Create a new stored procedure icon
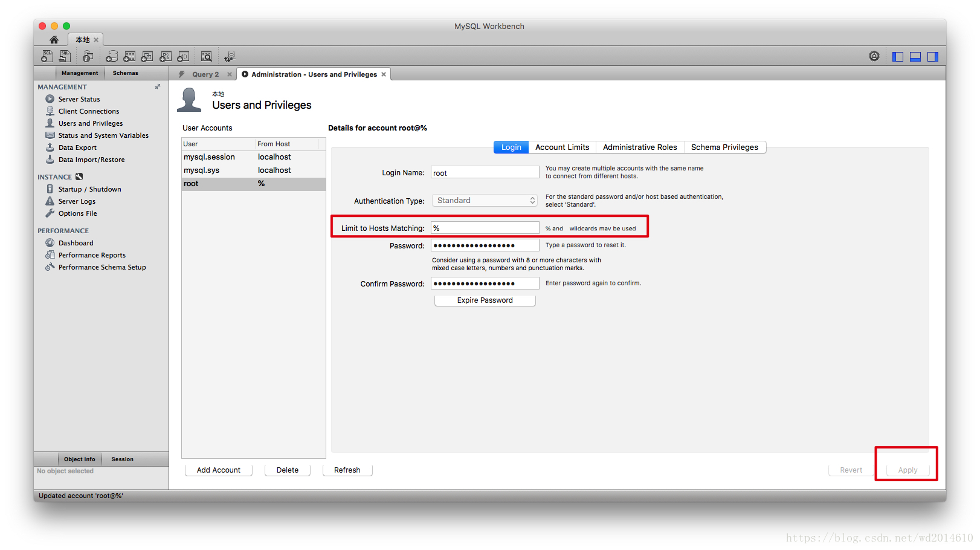 [166, 56]
